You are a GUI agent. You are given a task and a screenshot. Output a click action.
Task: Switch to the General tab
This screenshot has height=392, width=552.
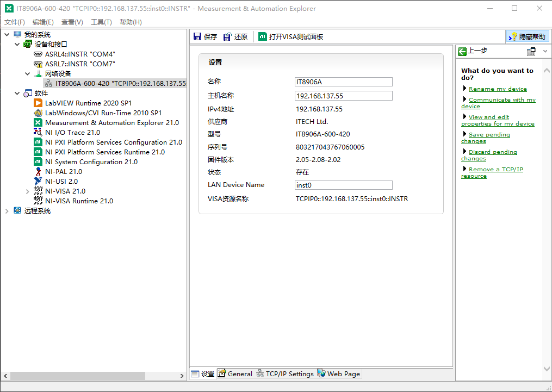click(235, 374)
